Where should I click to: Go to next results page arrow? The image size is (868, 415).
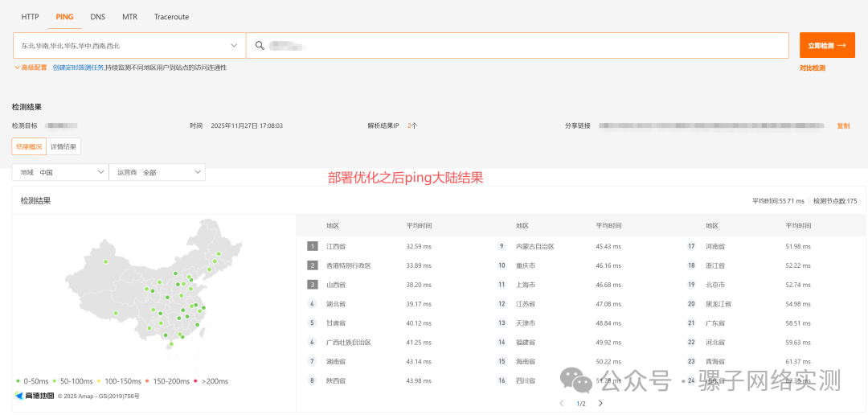[x=600, y=403]
